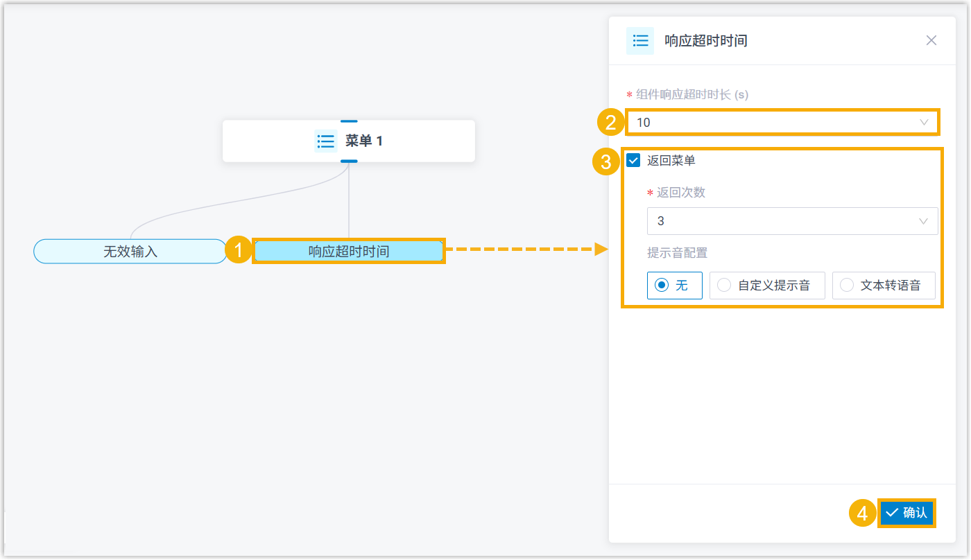Click bottom connector handle of 菜单 1 node
This screenshot has width=971, height=560.
click(x=349, y=161)
